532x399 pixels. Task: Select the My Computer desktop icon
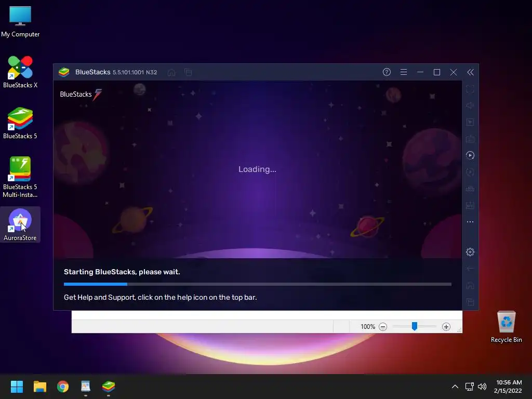(x=20, y=21)
